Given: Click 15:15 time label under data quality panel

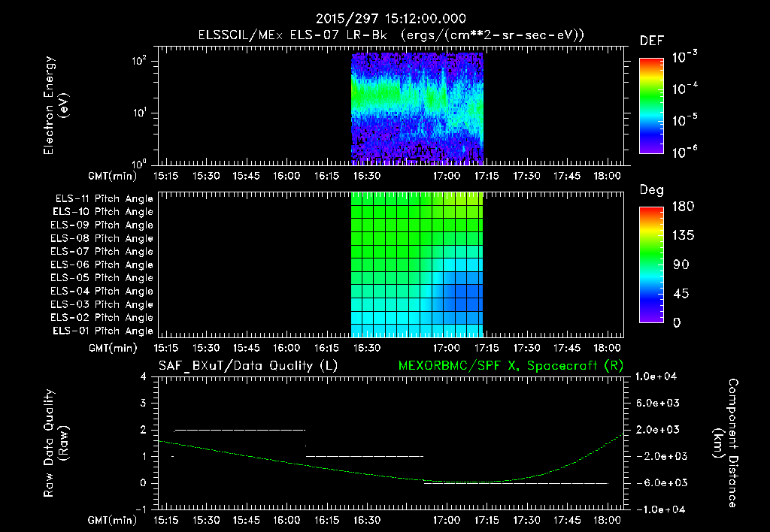Looking at the screenshot, I should point(166,520).
